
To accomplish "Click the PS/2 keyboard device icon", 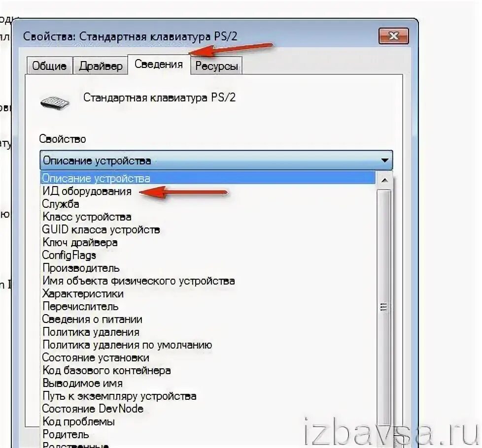I will tap(55, 102).
